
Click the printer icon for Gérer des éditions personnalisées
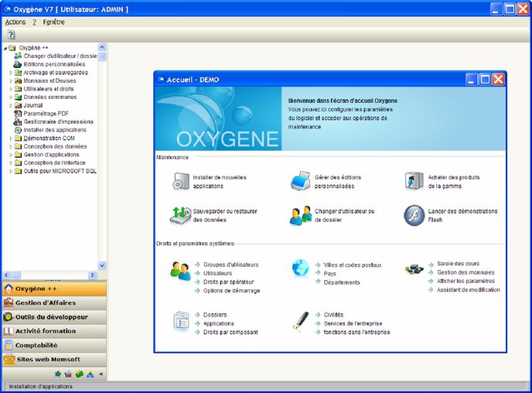300,181
